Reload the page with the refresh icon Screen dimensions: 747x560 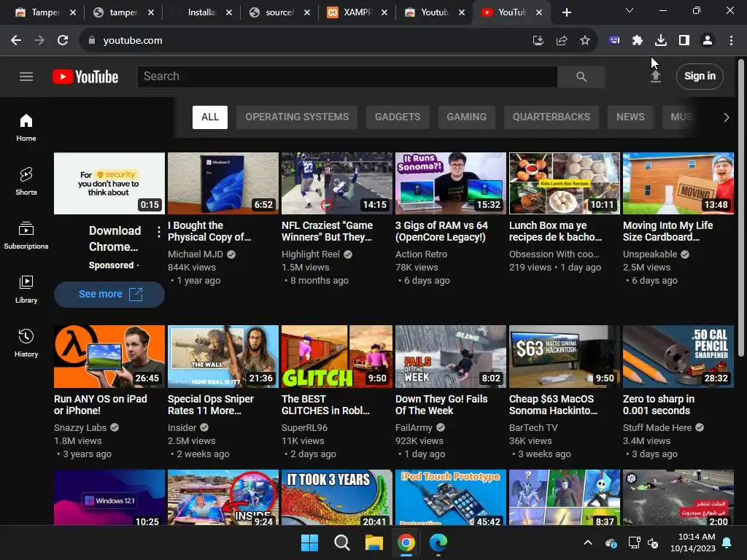[x=63, y=41]
